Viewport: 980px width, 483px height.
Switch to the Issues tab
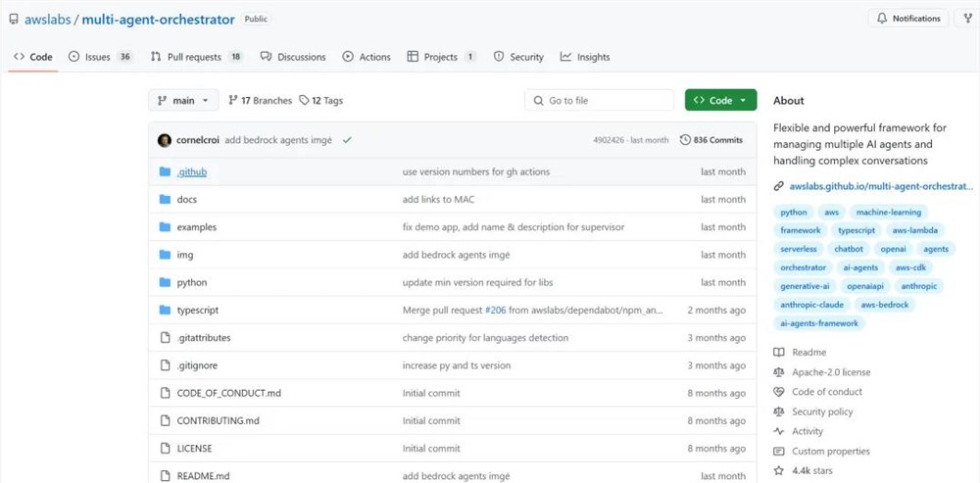(x=97, y=57)
